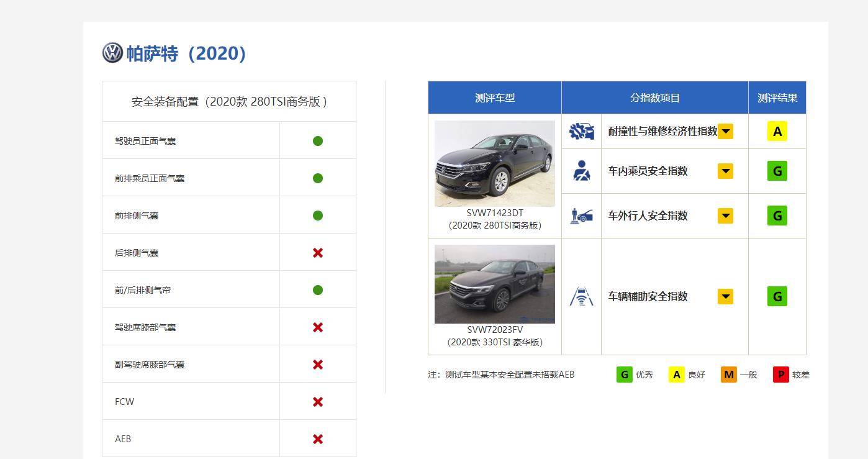
Task: Click red cross in FCW row
Action: click(x=318, y=402)
